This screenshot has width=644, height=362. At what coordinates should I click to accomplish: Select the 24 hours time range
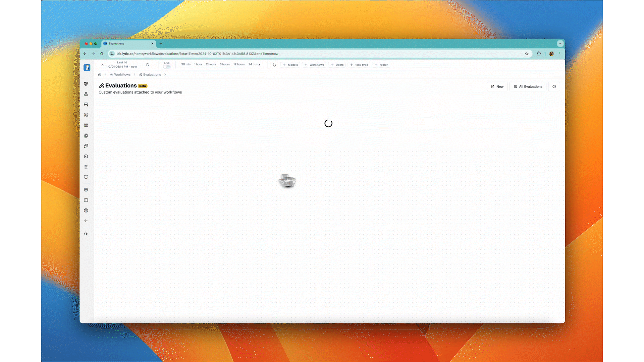pyautogui.click(x=253, y=64)
